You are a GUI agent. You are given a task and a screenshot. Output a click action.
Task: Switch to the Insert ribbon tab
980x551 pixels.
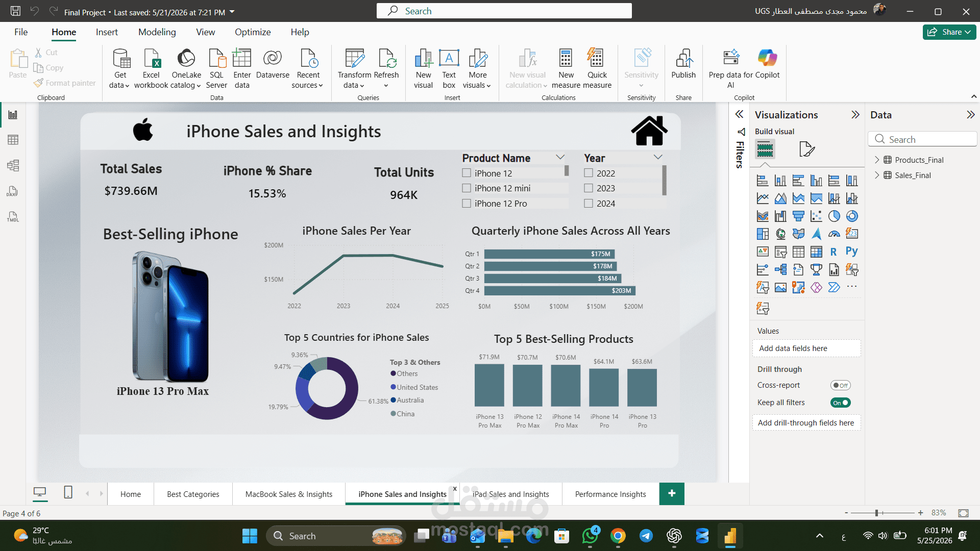coord(107,32)
